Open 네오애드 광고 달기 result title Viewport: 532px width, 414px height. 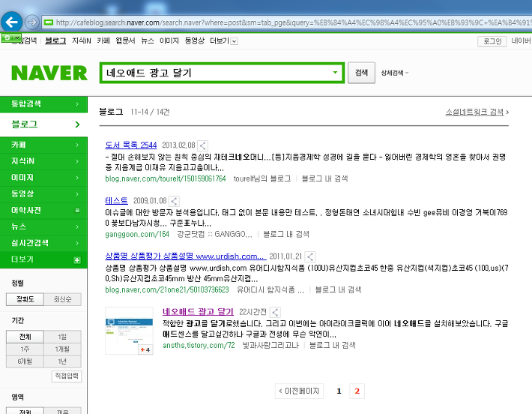(198, 312)
